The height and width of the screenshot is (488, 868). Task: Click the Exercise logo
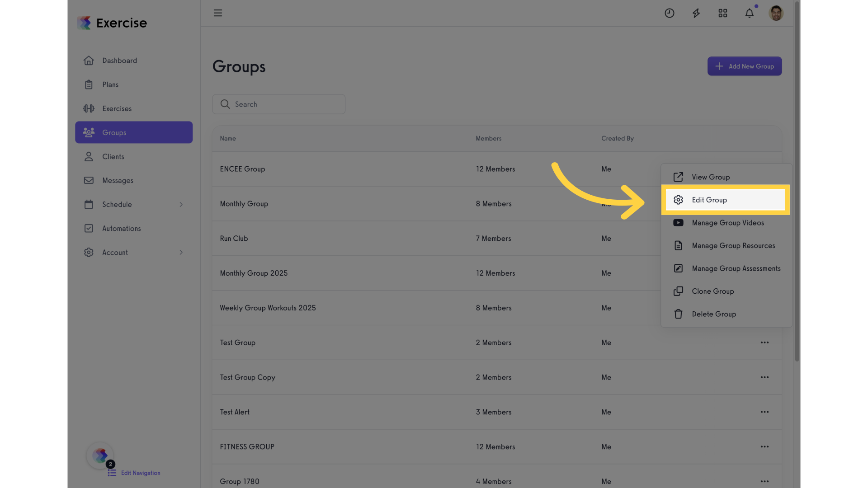(x=112, y=23)
